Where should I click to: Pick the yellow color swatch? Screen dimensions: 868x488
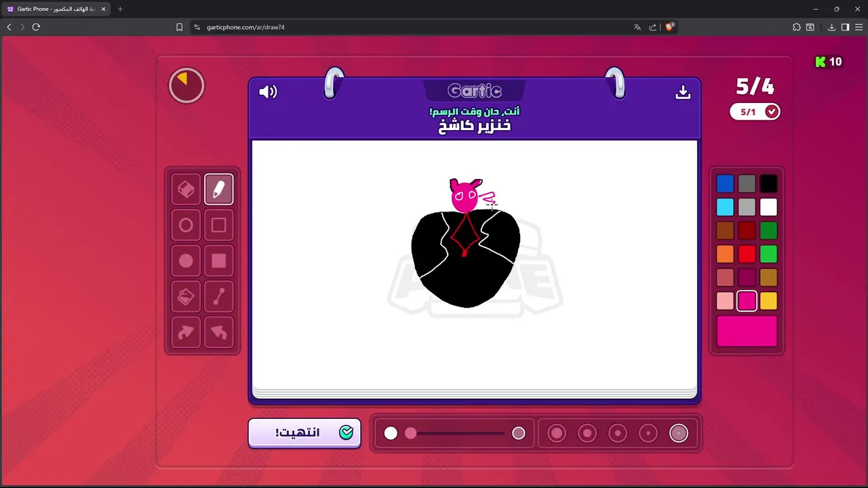click(768, 301)
